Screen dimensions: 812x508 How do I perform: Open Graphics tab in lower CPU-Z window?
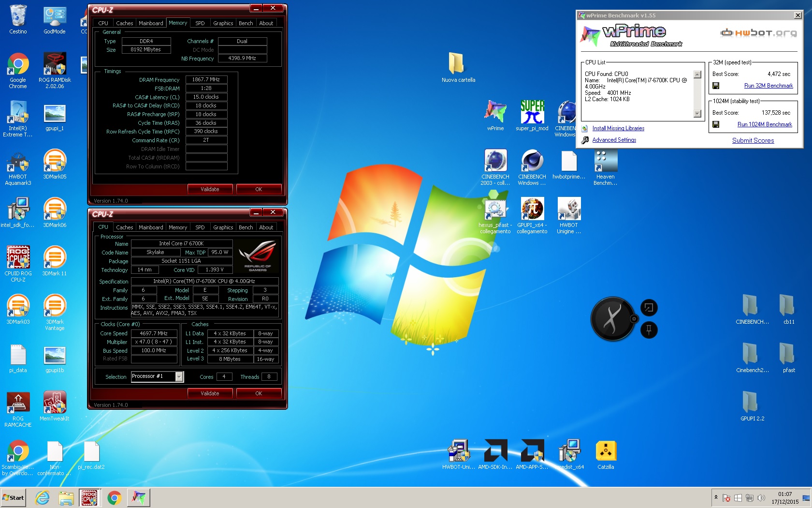point(223,227)
